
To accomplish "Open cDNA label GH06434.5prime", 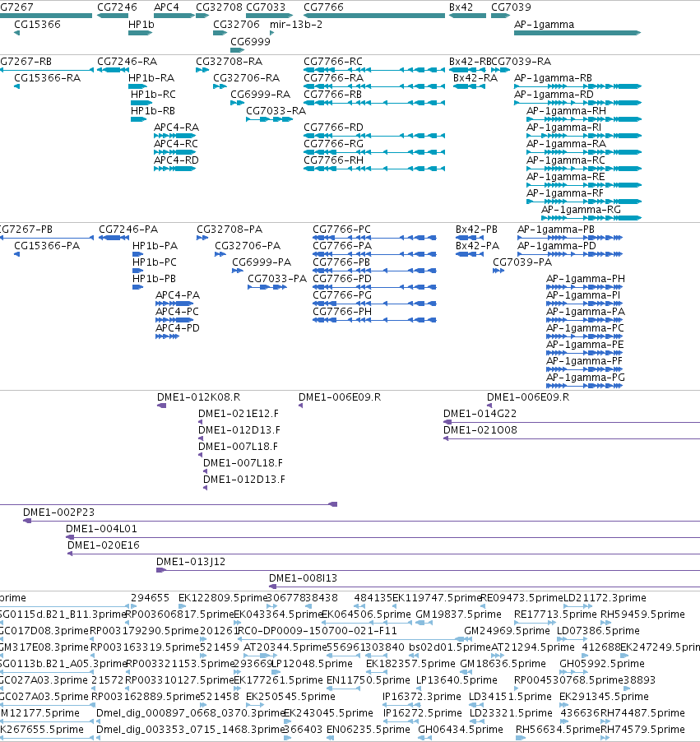I will point(461,729).
